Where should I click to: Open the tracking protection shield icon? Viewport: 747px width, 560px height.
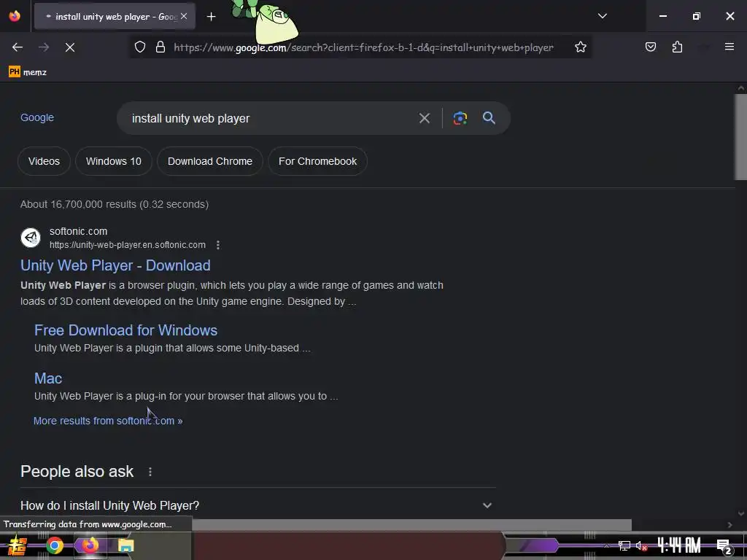(x=139, y=47)
